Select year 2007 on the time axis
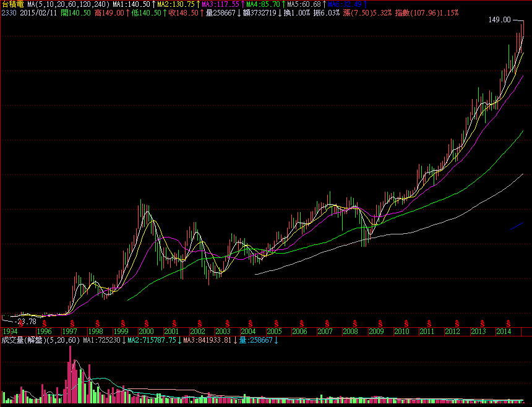The height and width of the screenshot is (407, 532). coord(325,332)
